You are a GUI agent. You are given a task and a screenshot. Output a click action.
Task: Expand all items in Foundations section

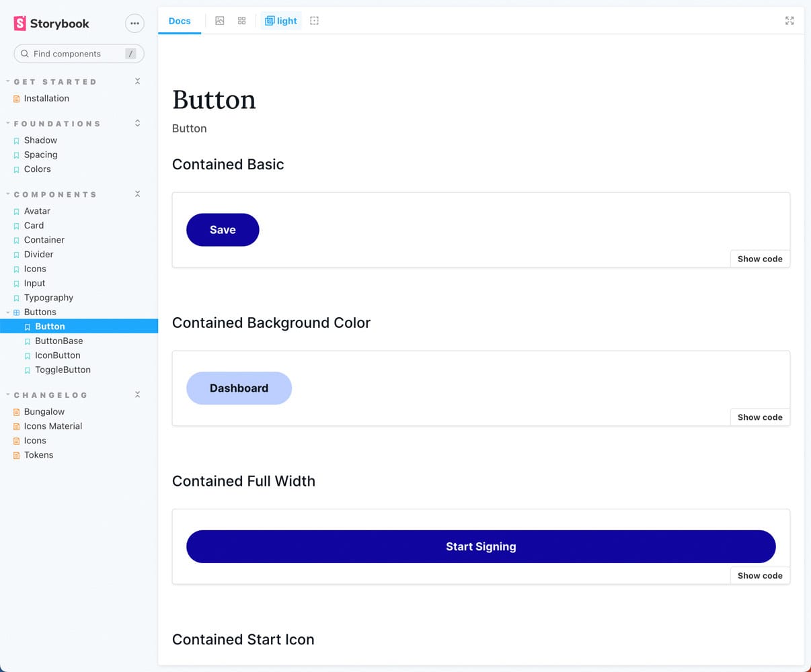click(x=137, y=124)
